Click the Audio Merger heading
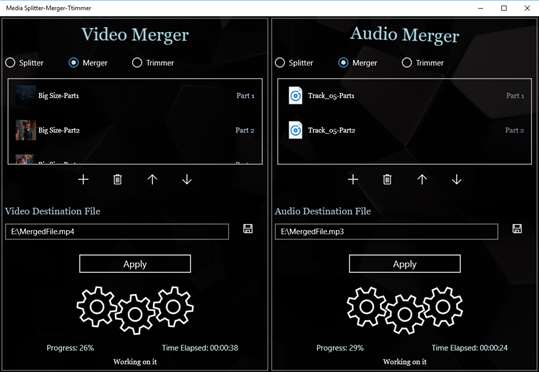Screen dimensions: 539x372 pyautogui.click(x=405, y=35)
